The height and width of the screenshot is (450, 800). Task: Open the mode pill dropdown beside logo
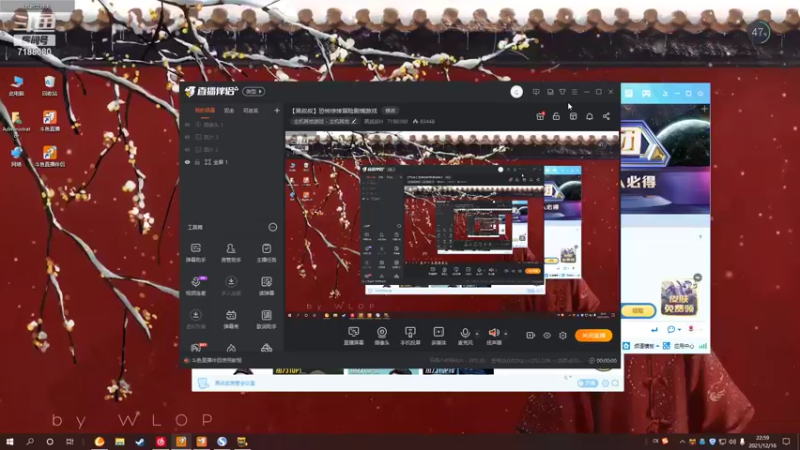click(x=254, y=92)
